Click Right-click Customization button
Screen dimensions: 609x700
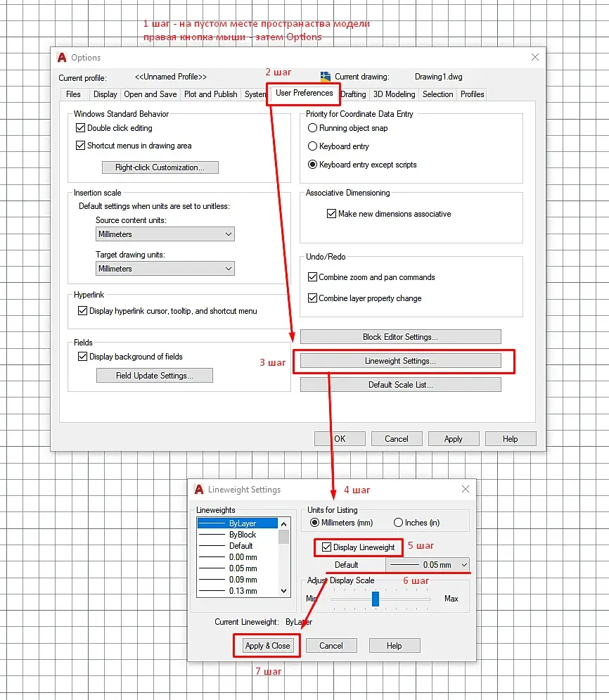(160, 167)
